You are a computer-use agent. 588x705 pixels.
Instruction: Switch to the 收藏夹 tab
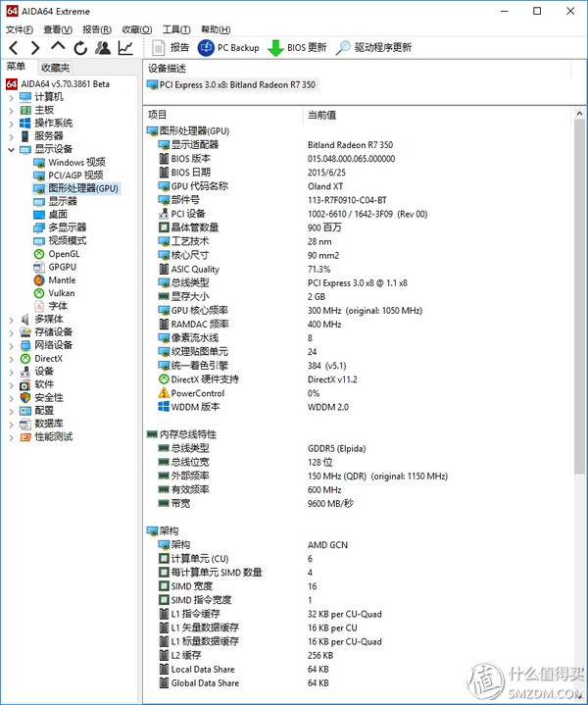click(55, 68)
